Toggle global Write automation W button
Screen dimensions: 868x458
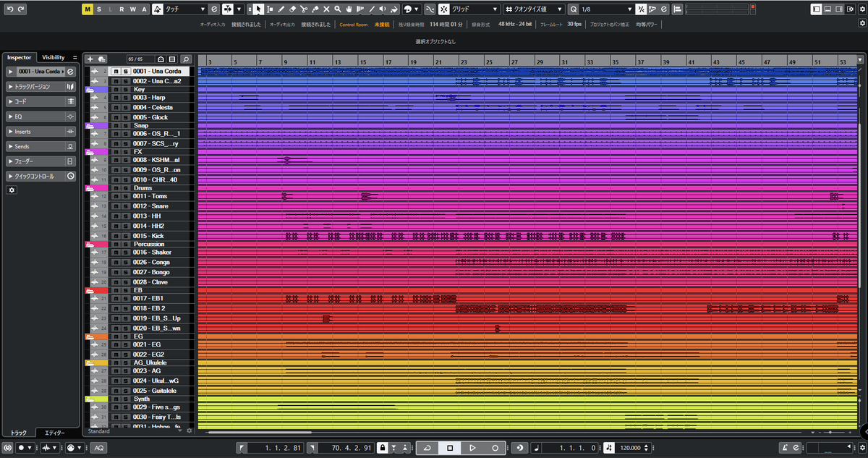click(133, 9)
